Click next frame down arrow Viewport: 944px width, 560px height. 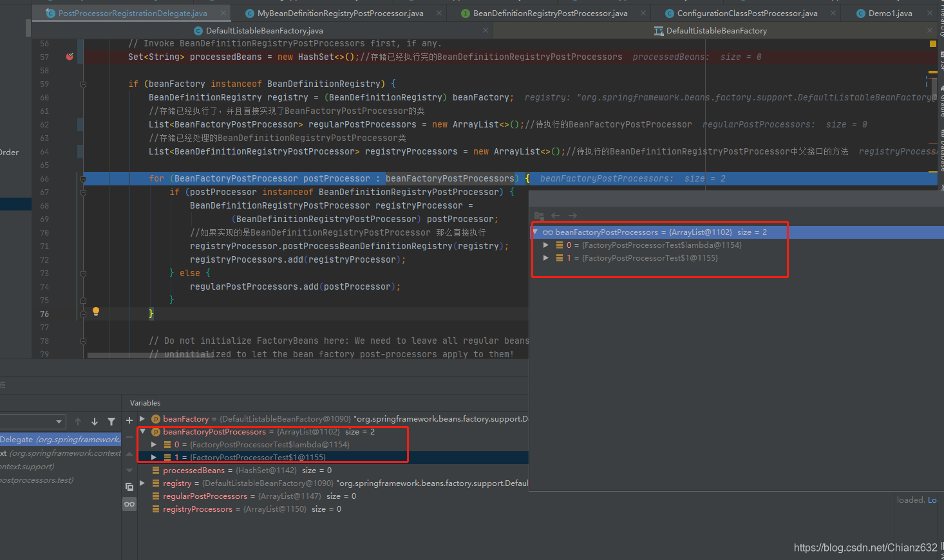pyautogui.click(x=95, y=422)
